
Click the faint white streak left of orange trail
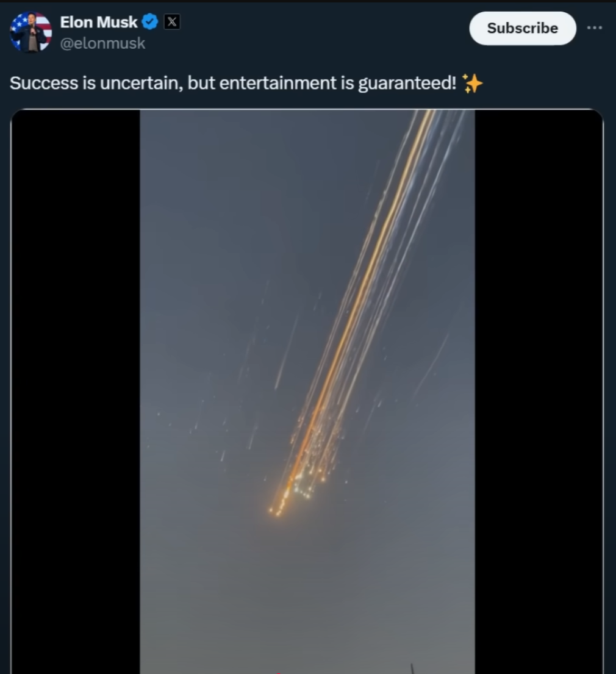286,353
